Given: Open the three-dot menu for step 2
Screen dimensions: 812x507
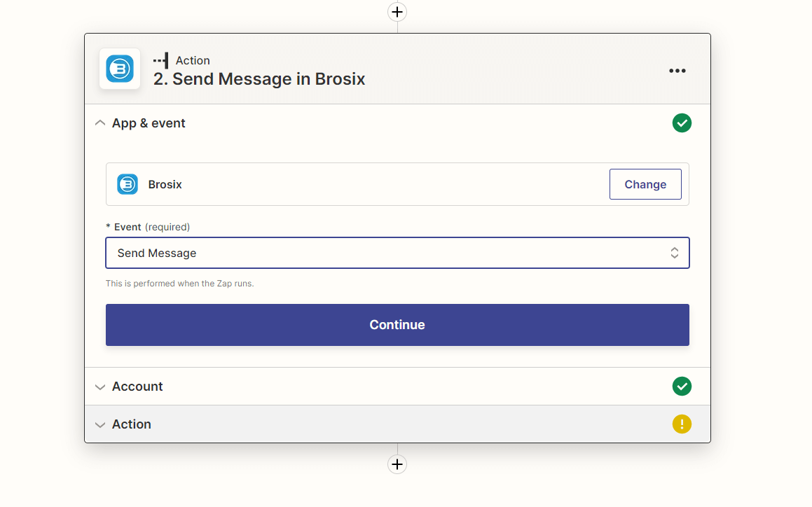Looking at the screenshot, I should [x=677, y=71].
